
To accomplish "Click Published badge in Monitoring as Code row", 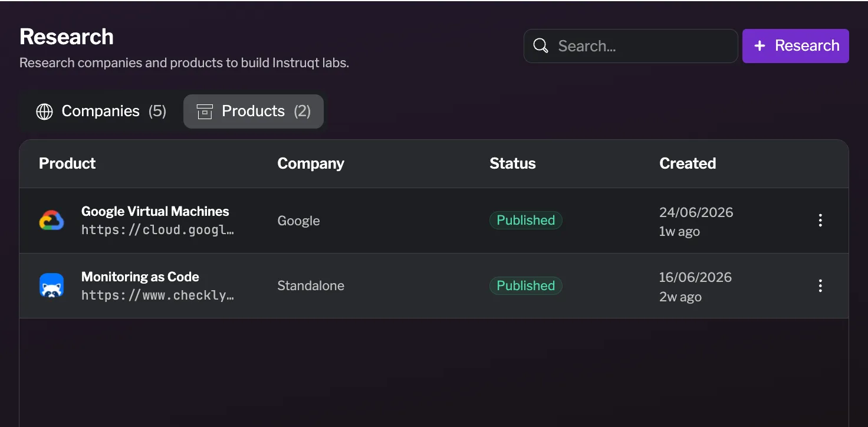I will 526,285.
